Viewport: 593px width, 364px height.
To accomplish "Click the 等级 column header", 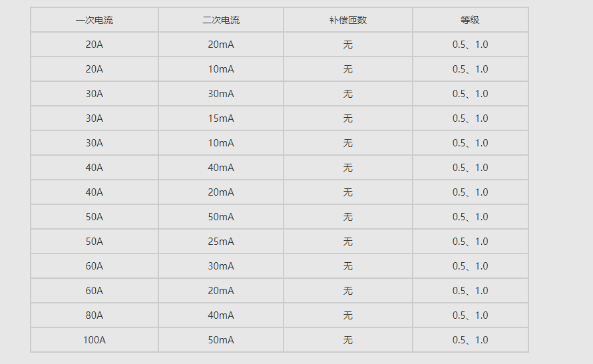I will click(470, 20).
